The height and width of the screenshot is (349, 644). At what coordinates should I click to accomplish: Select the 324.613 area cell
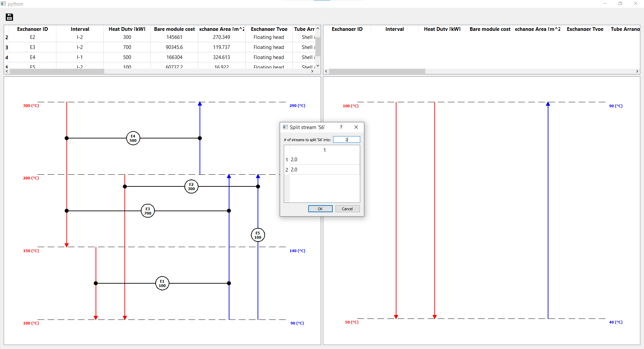point(222,57)
